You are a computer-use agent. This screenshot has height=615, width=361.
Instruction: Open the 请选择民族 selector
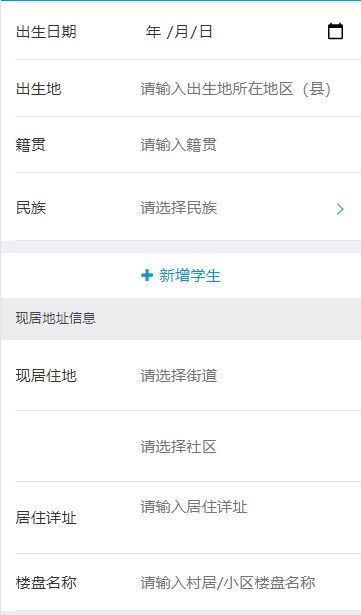coord(242,208)
